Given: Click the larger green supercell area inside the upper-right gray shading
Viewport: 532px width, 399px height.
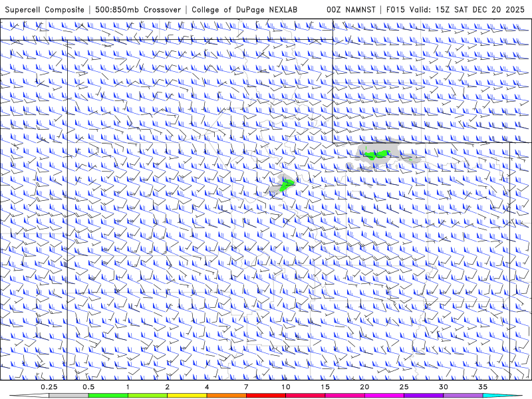Looking at the screenshot, I should pyautogui.click(x=376, y=155).
